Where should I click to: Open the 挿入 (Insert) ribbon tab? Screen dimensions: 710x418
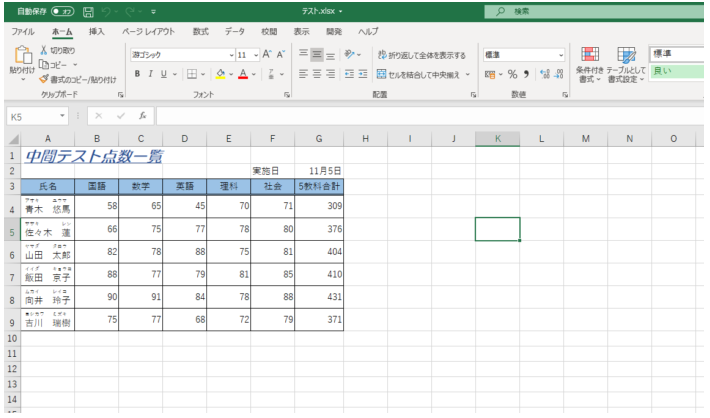pos(96,32)
